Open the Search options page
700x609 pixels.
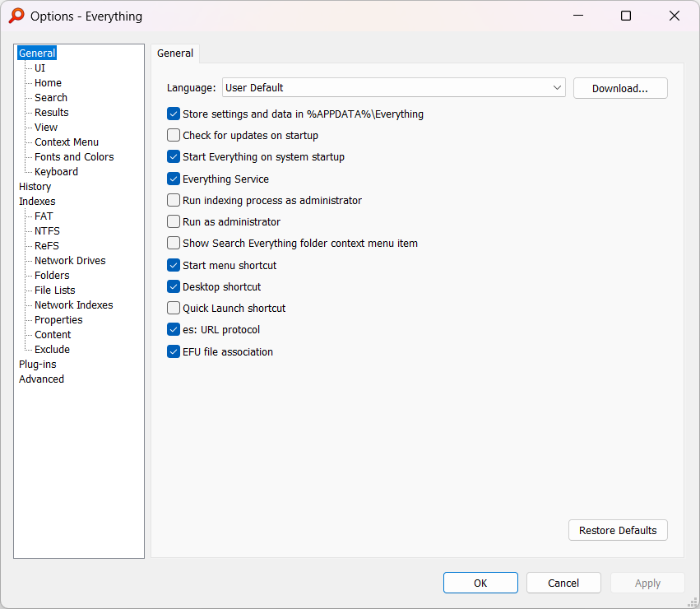51,97
